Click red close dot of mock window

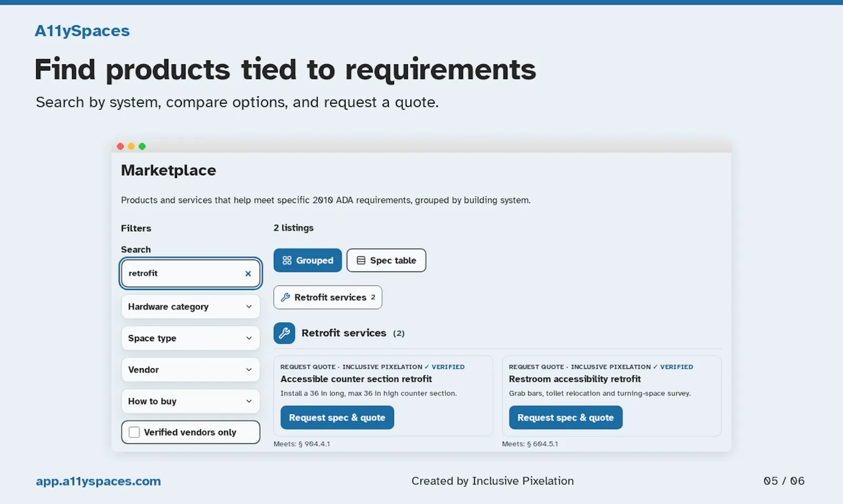[x=120, y=146]
